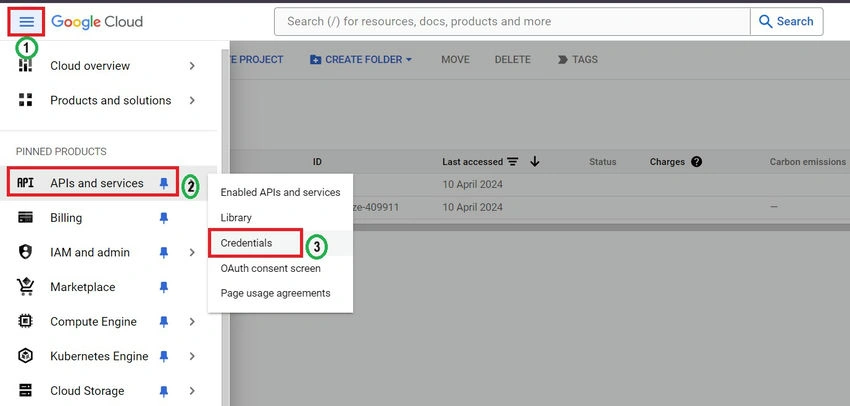The width and height of the screenshot is (850, 406).
Task: Click the Last accessed filter icon
Action: [513, 162]
